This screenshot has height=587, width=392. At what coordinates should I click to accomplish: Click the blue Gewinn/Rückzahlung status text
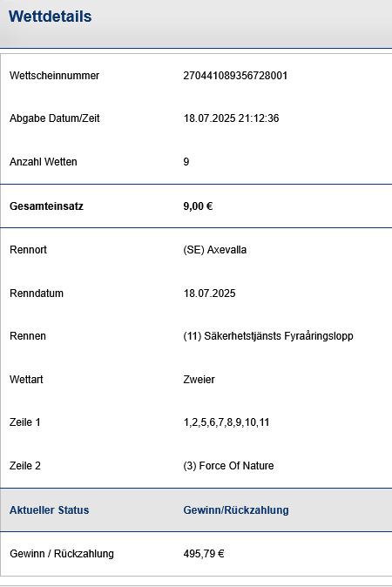point(236,510)
